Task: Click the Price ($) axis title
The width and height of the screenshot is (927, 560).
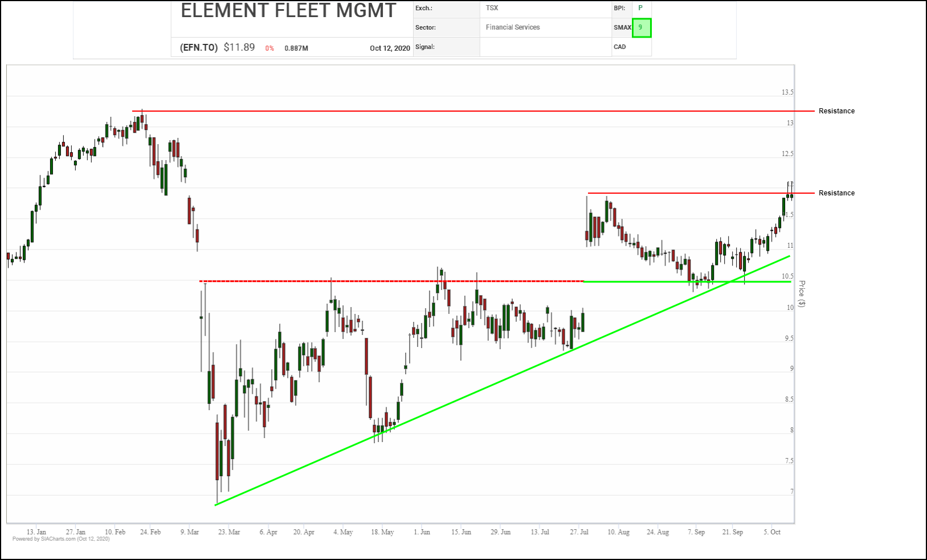Action: click(x=802, y=294)
